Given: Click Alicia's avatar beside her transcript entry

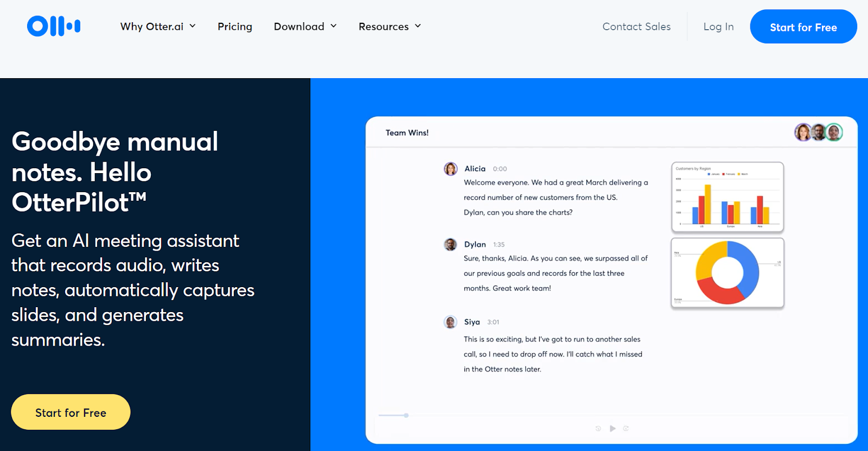Looking at the screenshot, I should click(450, 169).
